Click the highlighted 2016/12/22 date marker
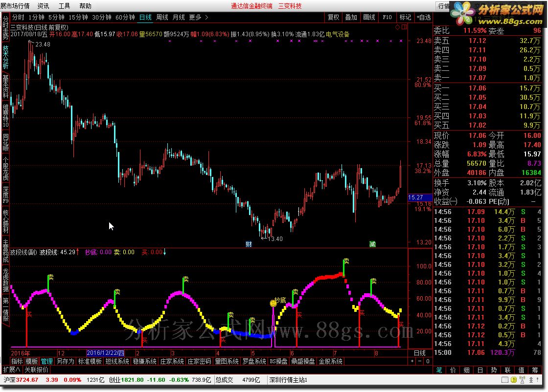The image size is (548, 392). (x=106, y=353)
